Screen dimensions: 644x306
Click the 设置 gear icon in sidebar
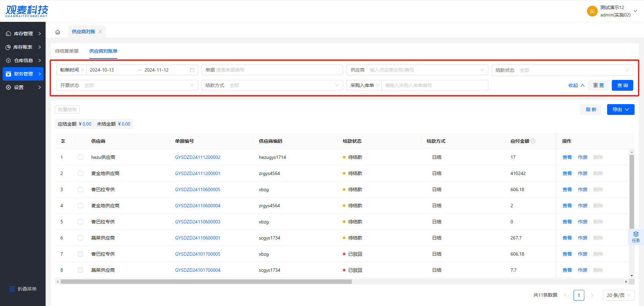[8, 87]
